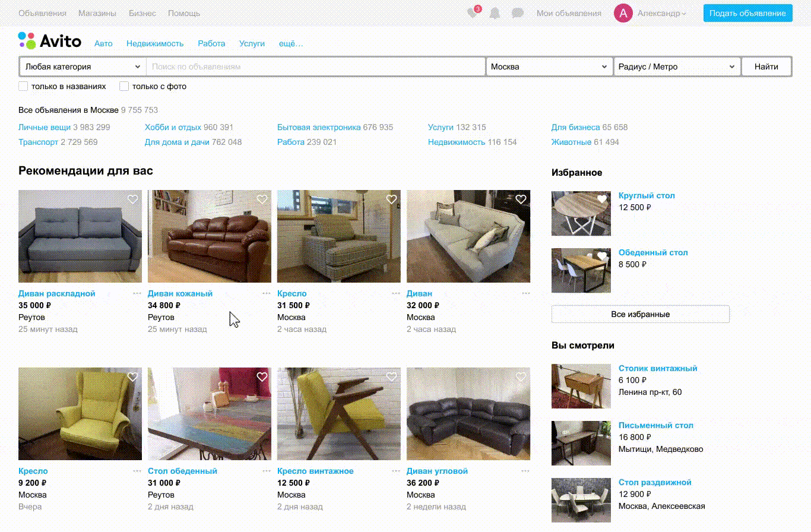Switch to the Авто section

pyautogui.click(x=103, y=43)
